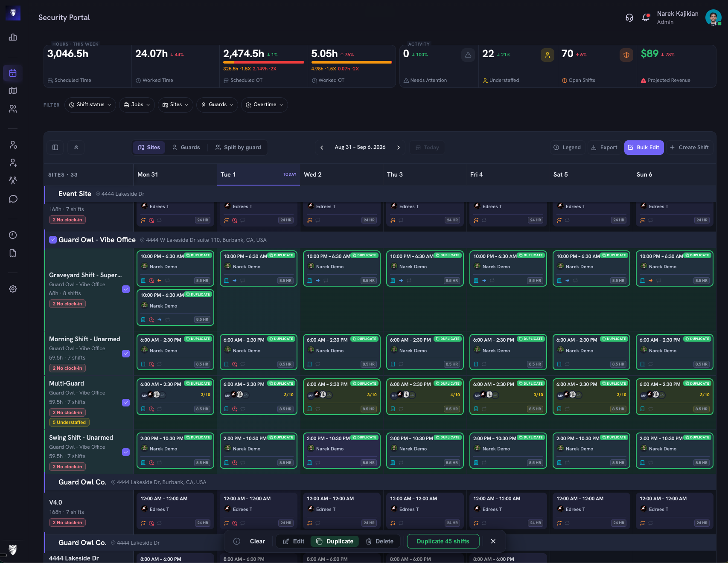728x563 pixels.
Task: Open the Jobs filter dropdown
Action: click(137, 104)
